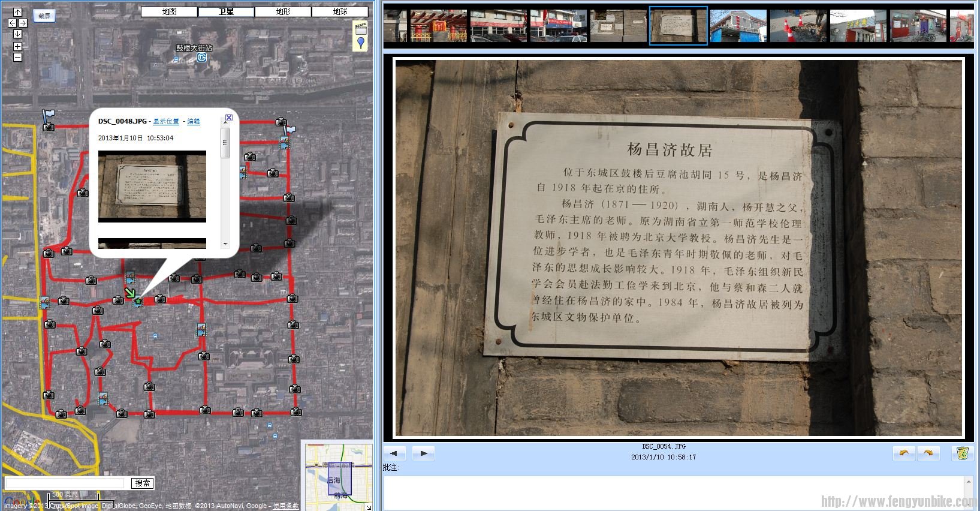
Task: Click the blue pushpin marker icon
Action: (x=360, y=43)
